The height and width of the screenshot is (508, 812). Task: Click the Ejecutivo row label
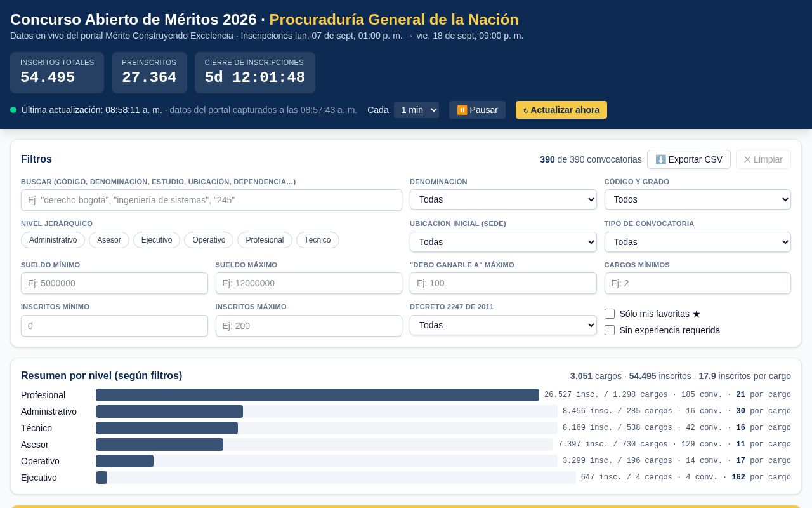[x=39, y=478]
